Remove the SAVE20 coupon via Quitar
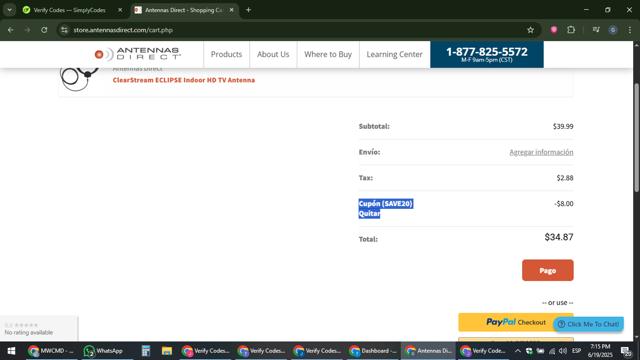 point(369,213)
